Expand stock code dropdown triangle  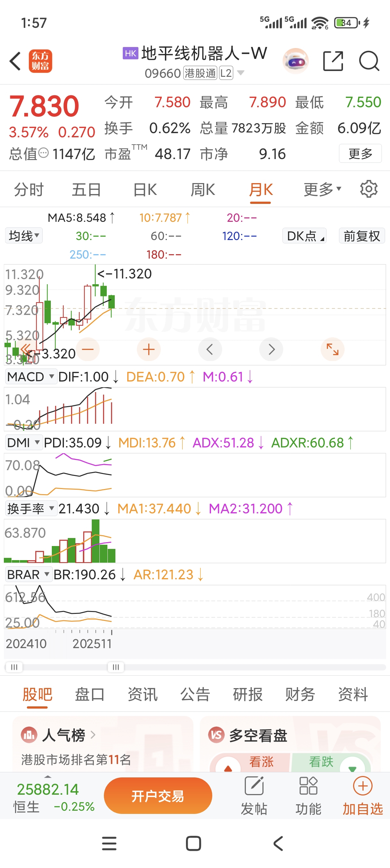tap(241, 73)
